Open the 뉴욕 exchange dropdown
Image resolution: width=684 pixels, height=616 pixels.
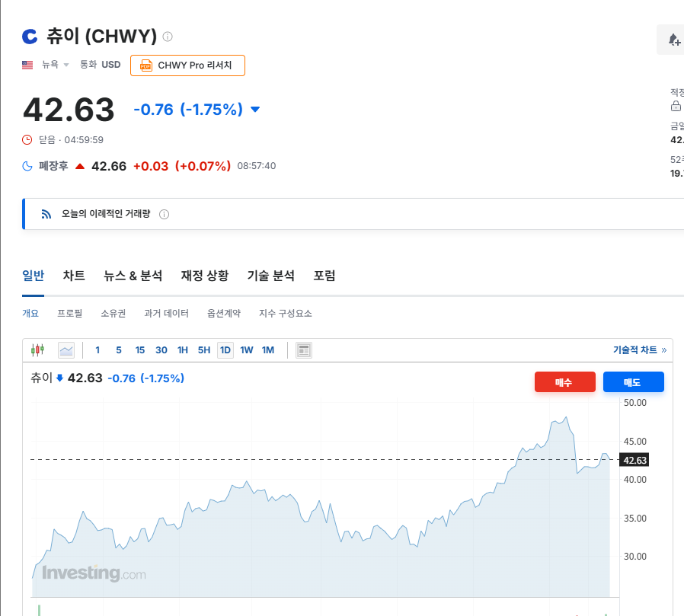pos(55,65)
